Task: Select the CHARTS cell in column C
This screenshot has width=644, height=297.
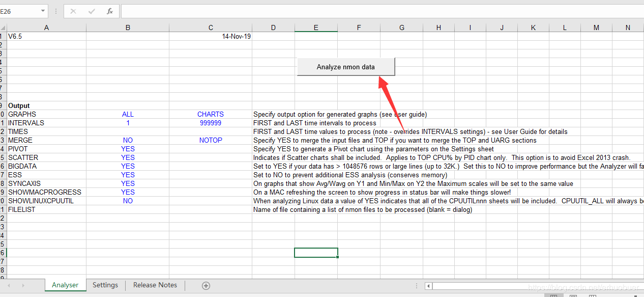Action: point(211,114)
